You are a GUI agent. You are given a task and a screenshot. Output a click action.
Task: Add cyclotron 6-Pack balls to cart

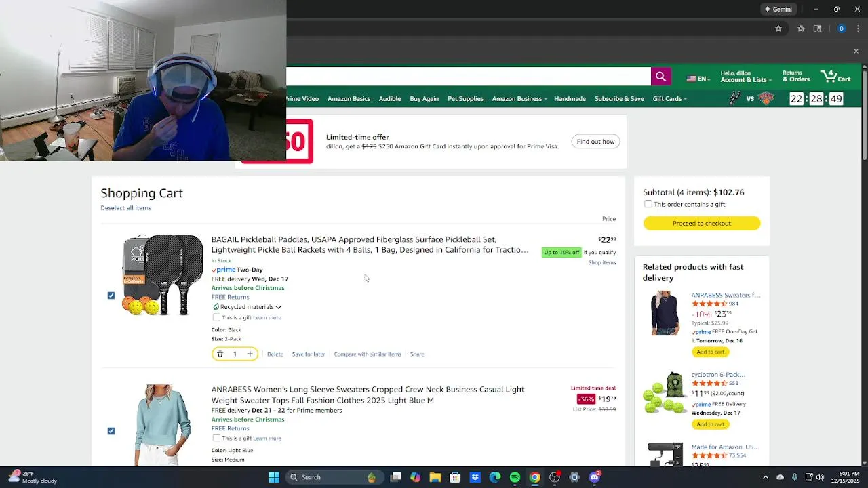point(710,424)
